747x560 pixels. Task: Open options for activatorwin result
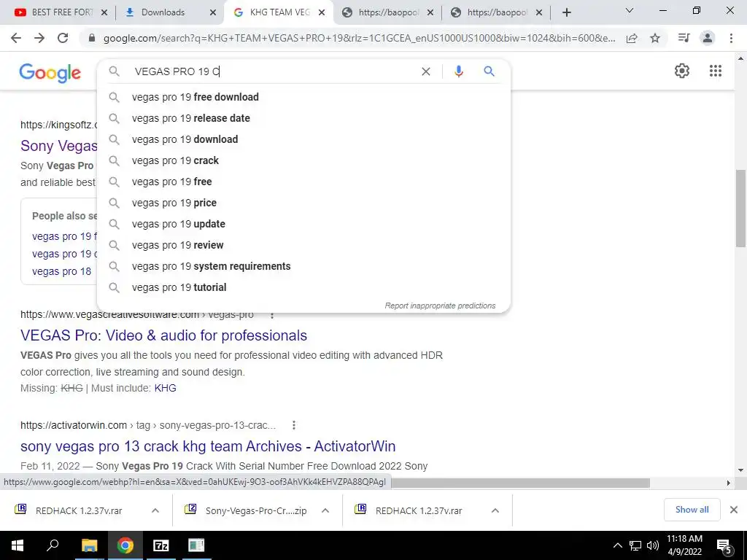point(294,425)
